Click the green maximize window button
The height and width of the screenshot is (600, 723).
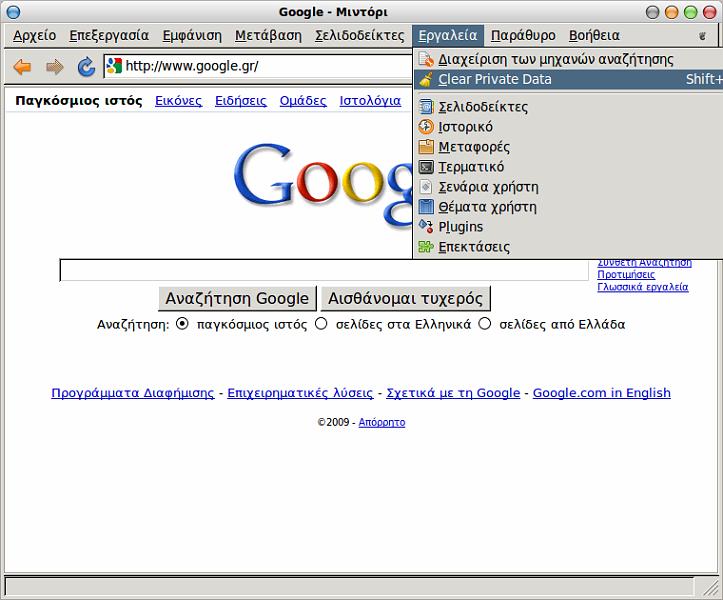pyautogui.click(x=690, y=12)
